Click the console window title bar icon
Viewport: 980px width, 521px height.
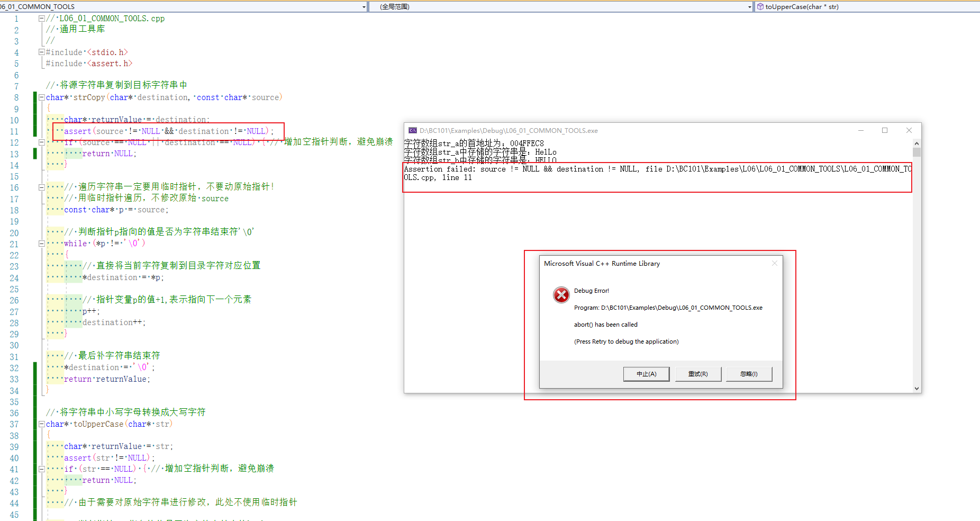click(x=412, y=130)
